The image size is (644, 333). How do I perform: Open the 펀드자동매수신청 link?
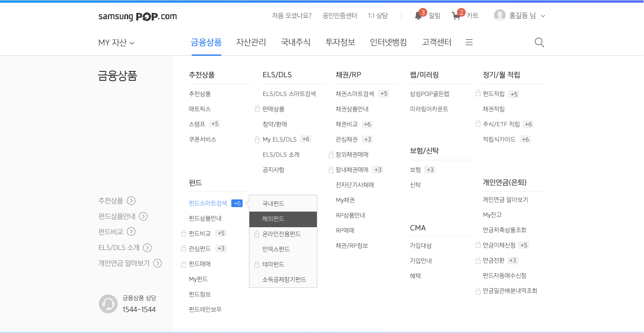(505, 275)
